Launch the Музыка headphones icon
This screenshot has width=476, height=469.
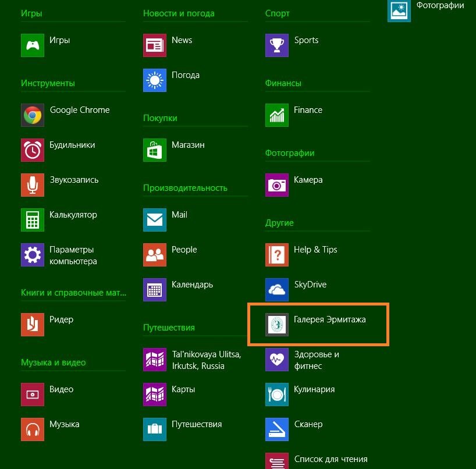click(33, 429)
